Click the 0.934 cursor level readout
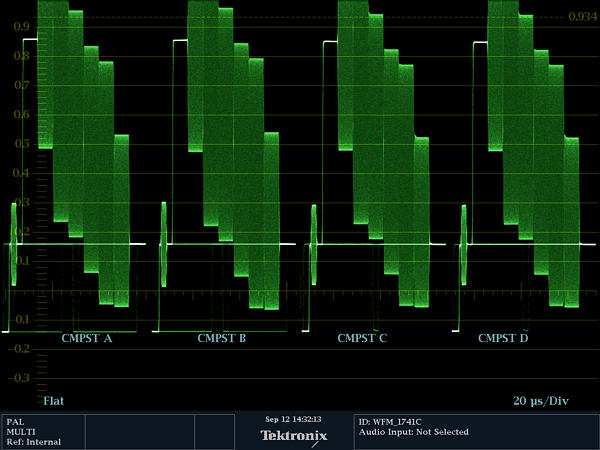The height and width of the screenshot is (450, 600). tap(581, 17)
